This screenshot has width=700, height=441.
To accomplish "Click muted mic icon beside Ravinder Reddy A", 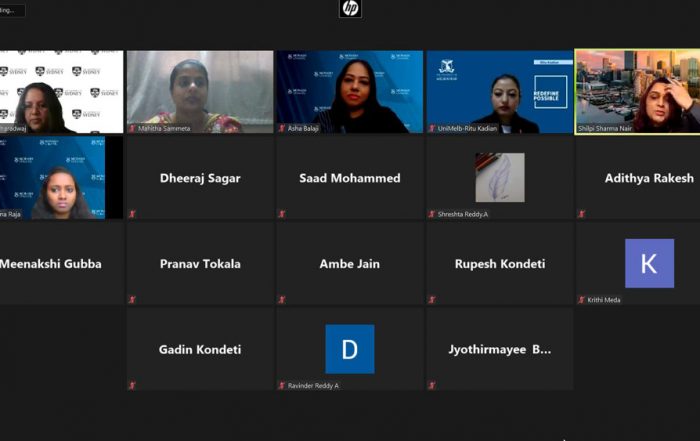I will [x=282, y=385].
